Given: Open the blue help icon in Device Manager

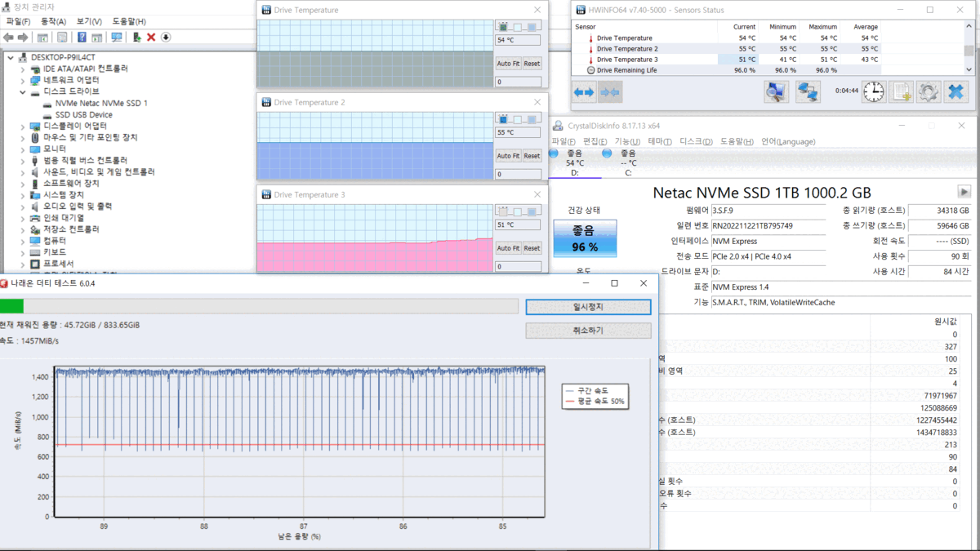Looking at the screenshot, I should (82, 38).
